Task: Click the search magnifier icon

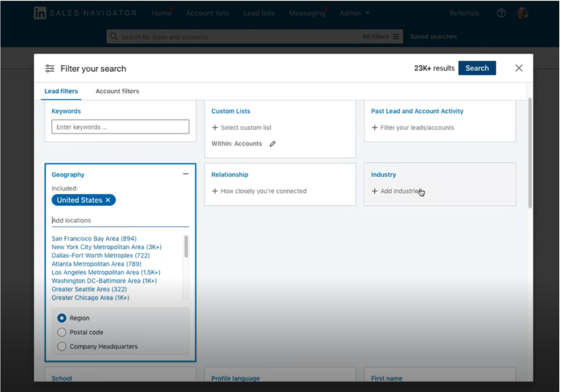Action: (114, 37)
